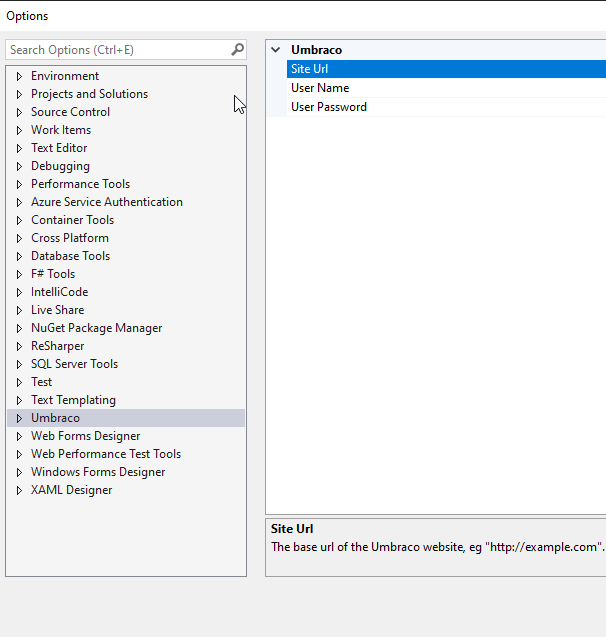Open the SQL Server Tools category
606x637 pixels.
click(74, 364)
